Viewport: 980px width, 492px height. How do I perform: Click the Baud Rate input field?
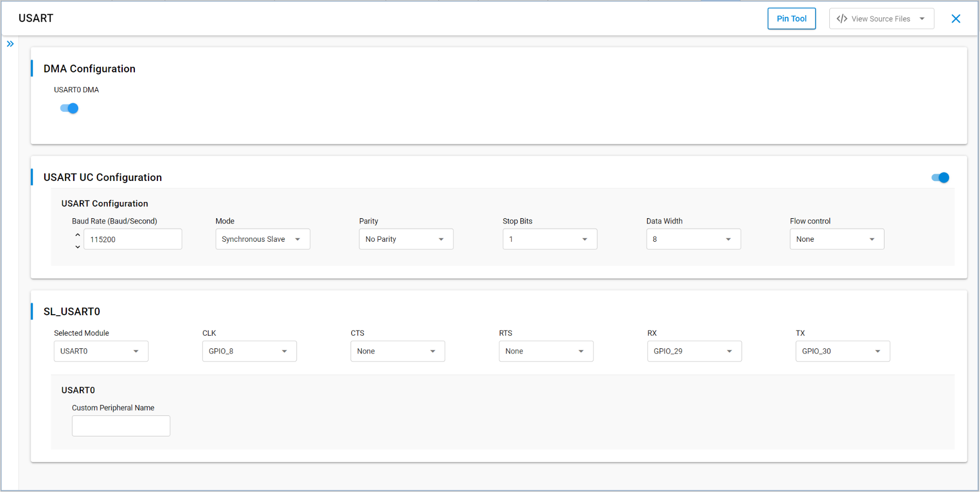coord(133,239)
